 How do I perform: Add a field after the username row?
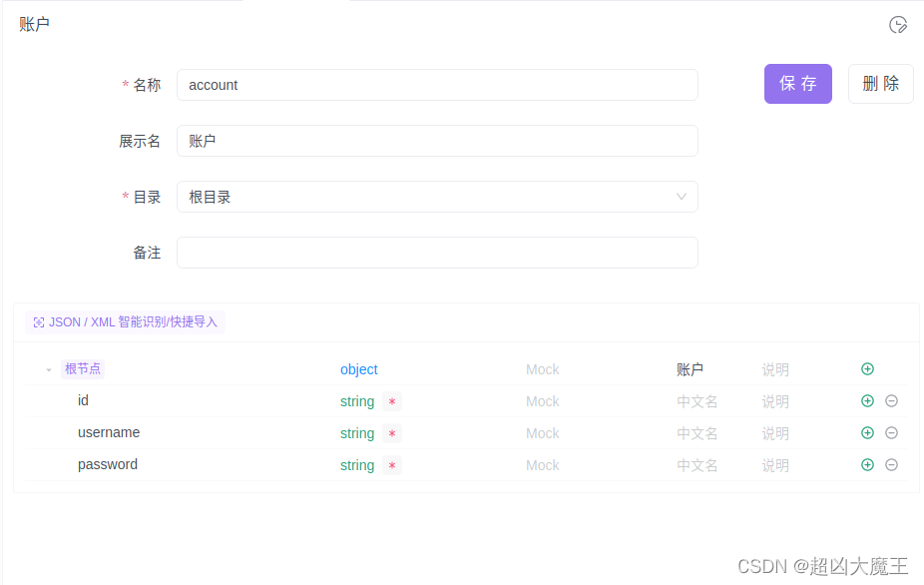coord(867,433)
